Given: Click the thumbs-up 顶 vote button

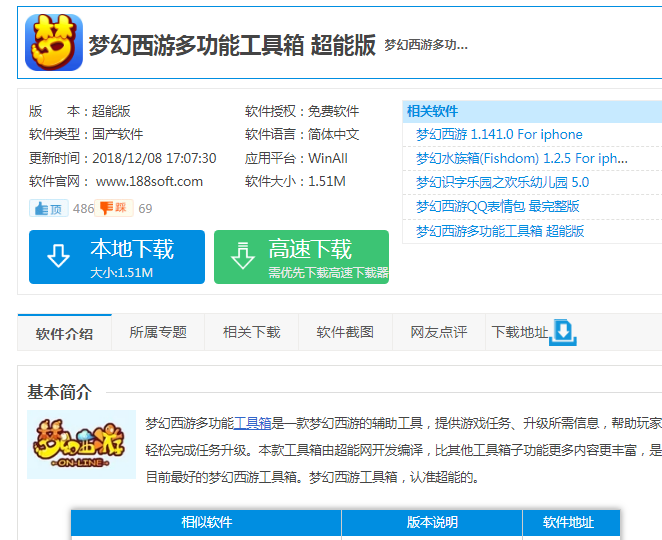Looking at the screenshot, I should 49,208.
